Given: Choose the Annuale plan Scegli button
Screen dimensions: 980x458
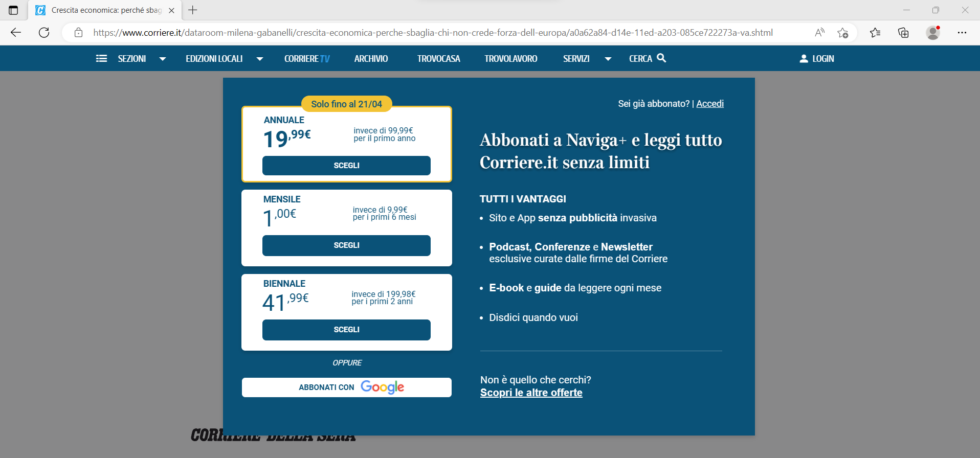Looking at the screenshot, I should (346, 166).
